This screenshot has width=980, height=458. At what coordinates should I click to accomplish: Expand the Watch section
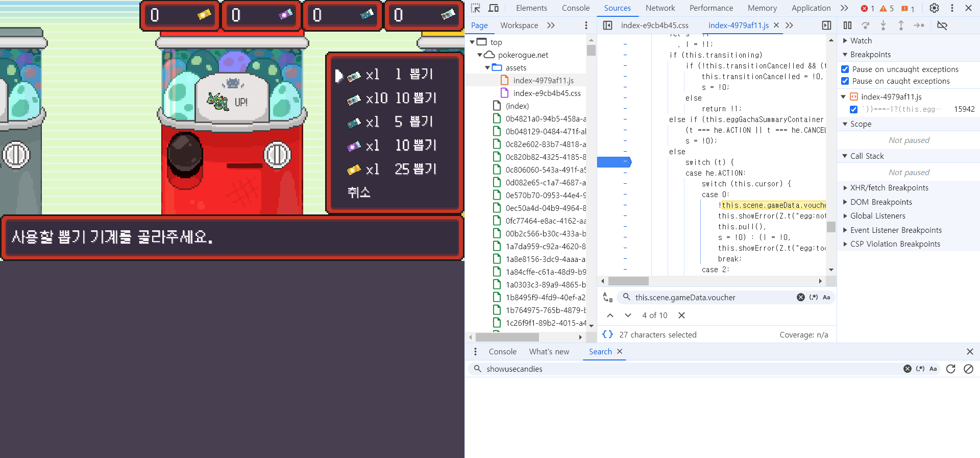click(845, 41)
